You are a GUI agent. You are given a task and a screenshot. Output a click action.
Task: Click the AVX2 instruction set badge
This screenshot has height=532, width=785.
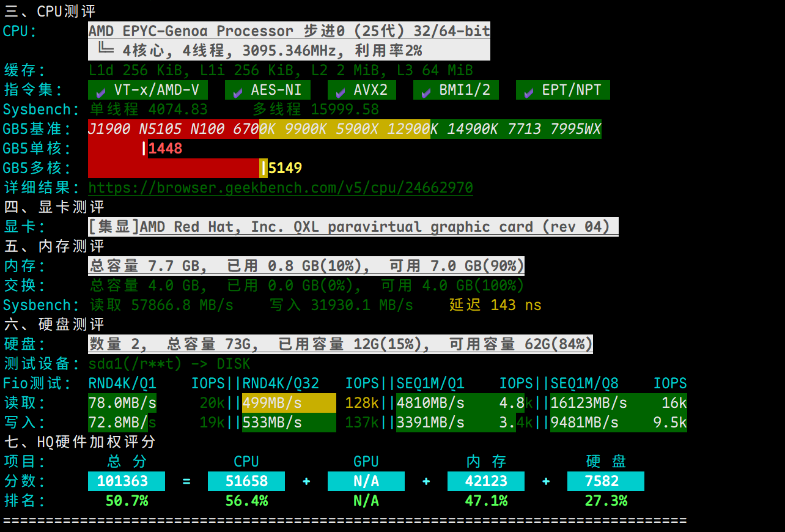[x=362, y=90]
